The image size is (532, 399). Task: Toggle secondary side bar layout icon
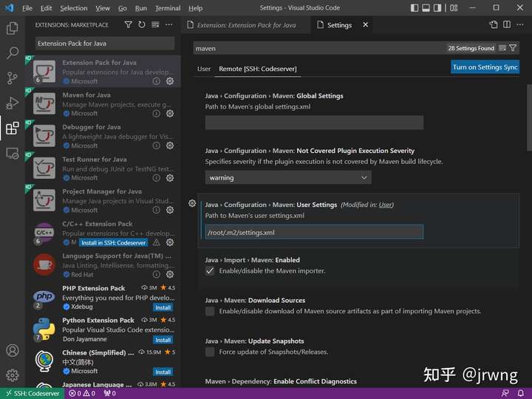437,8
